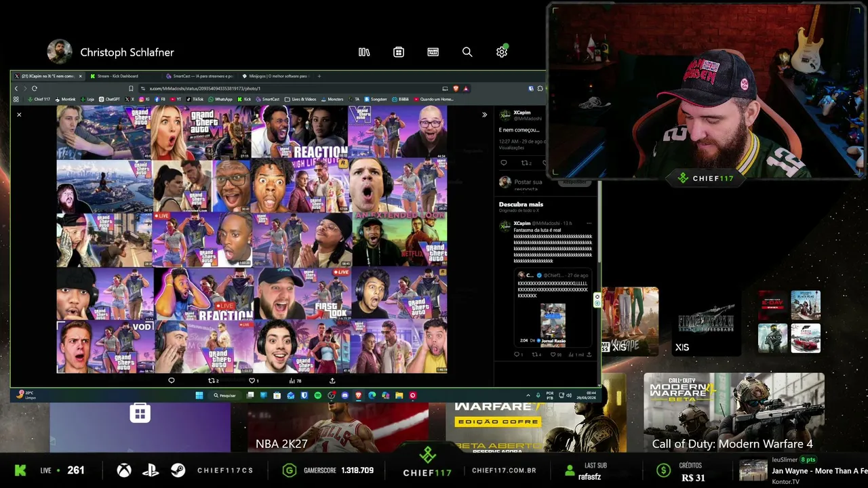Open a new browser tab
Screen dimensions: 868x488
tap(319, 76)
